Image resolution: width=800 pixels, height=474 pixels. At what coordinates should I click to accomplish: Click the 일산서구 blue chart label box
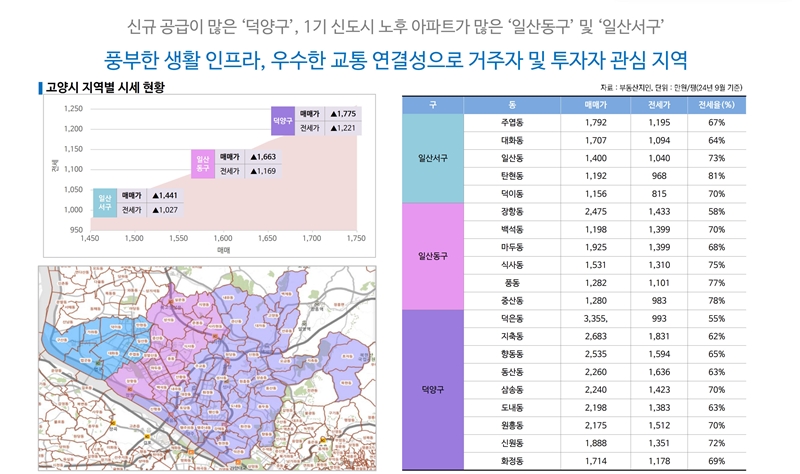pos(104,203)
